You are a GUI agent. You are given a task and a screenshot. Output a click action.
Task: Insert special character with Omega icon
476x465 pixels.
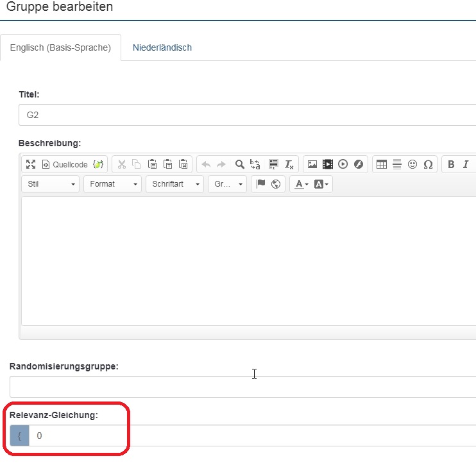428,164
